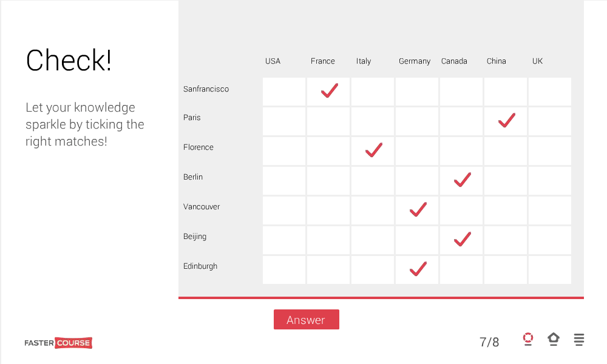
Task: Untick the Germany checkmark for Vancouver
Action: point(417,211)
